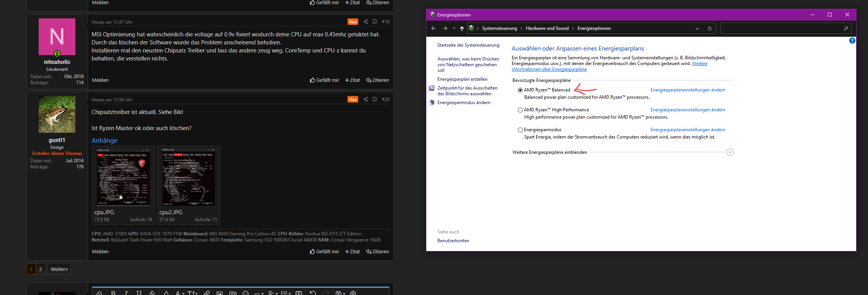The width and height of the screenshot is (868, 295).
Task: Expand the chevron after Systemsteuerung breadcrumb
Action: click(x=521, y=28)
